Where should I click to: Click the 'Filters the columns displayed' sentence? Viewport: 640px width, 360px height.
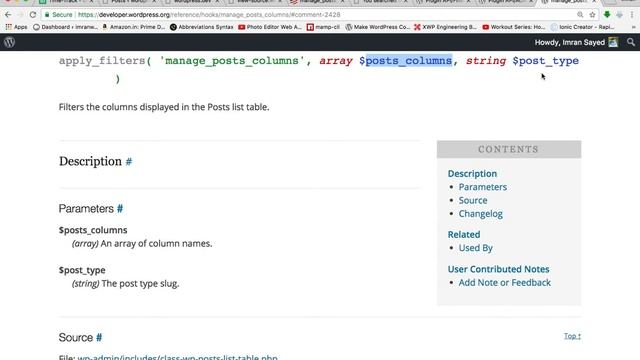pos(164,107)
